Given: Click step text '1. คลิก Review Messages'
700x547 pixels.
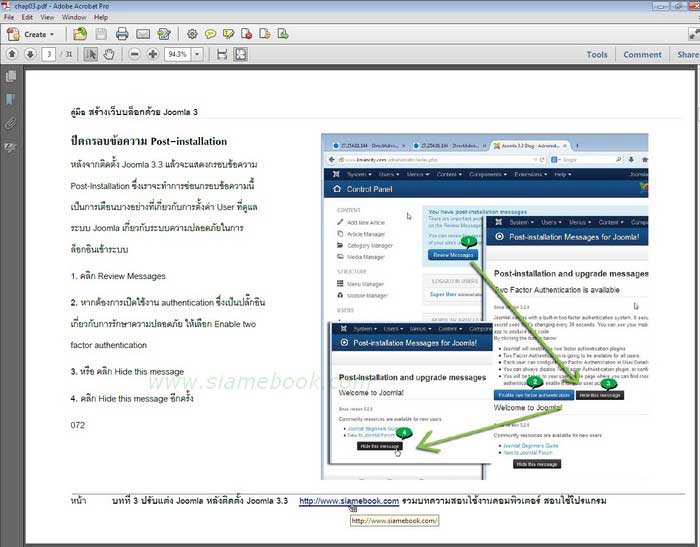Looking at the screenshot, I should pyautogui.click(x=118, y=276).
